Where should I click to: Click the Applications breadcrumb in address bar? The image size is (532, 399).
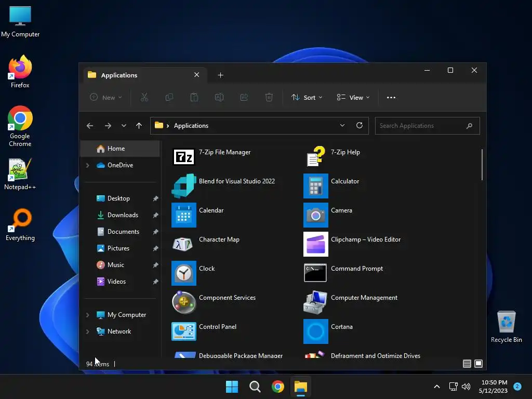point(191,126)
